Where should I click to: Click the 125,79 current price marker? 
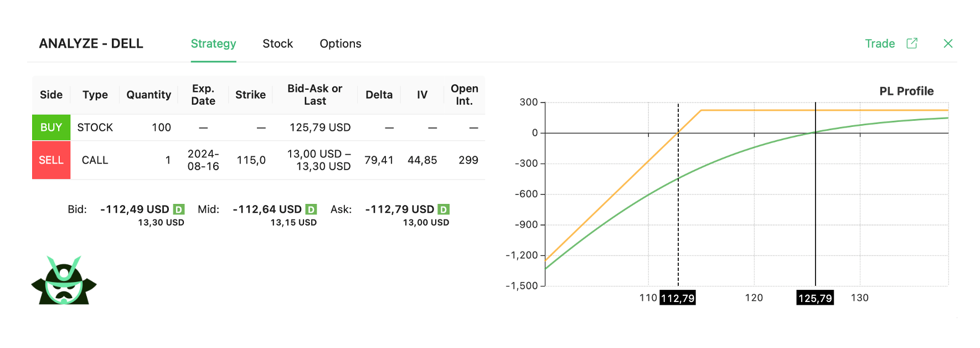click(815, 298)
